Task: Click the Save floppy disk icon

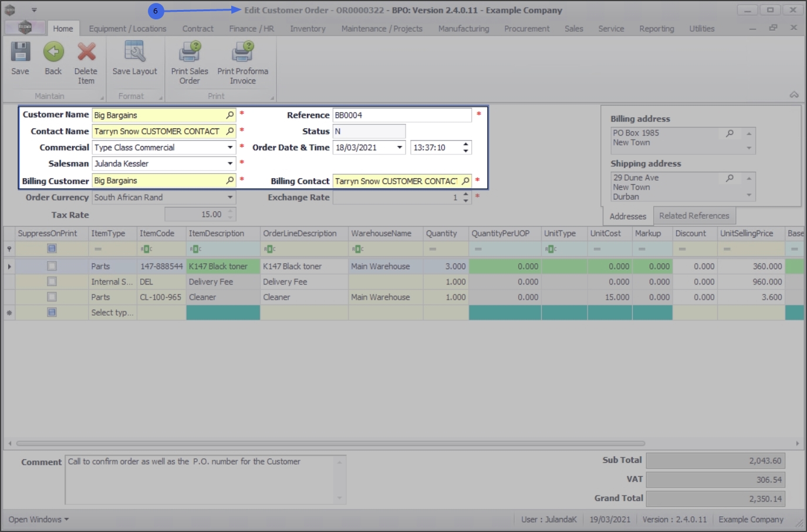Action: point(20,52)
